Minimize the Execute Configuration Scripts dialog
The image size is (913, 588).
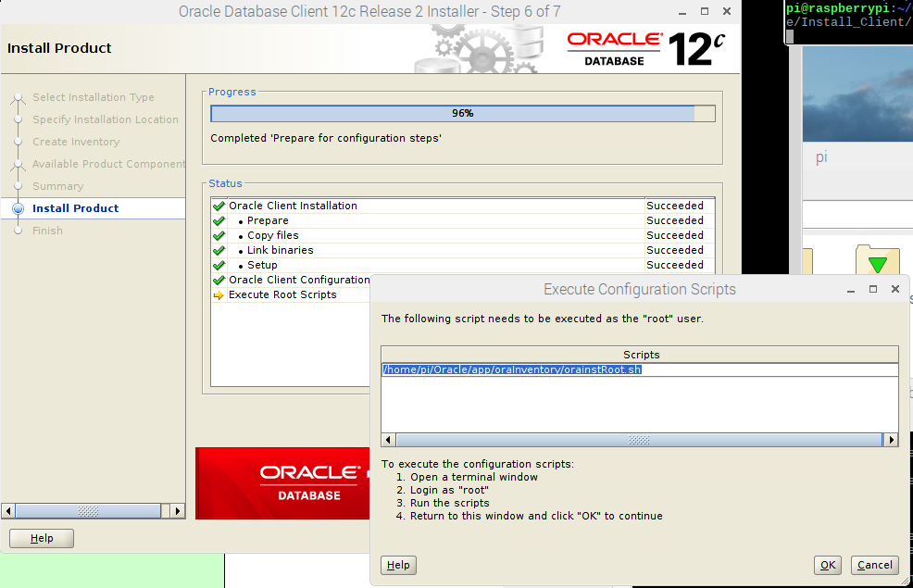[851, 289]
